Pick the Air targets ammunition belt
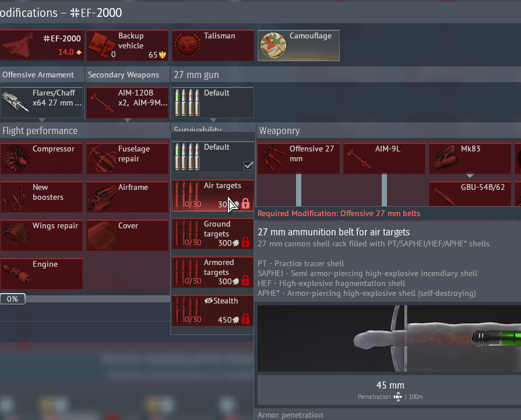 click(213, 196)
